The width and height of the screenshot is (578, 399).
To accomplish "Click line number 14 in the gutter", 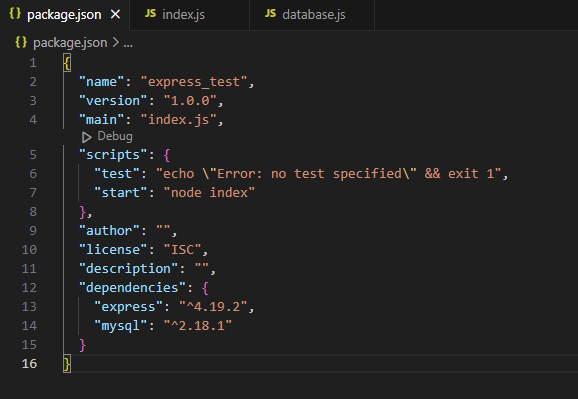I will 29,326.
